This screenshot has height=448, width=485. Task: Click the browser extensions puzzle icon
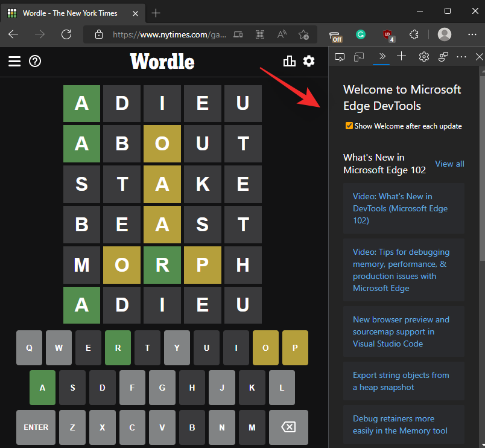point(414,34)
